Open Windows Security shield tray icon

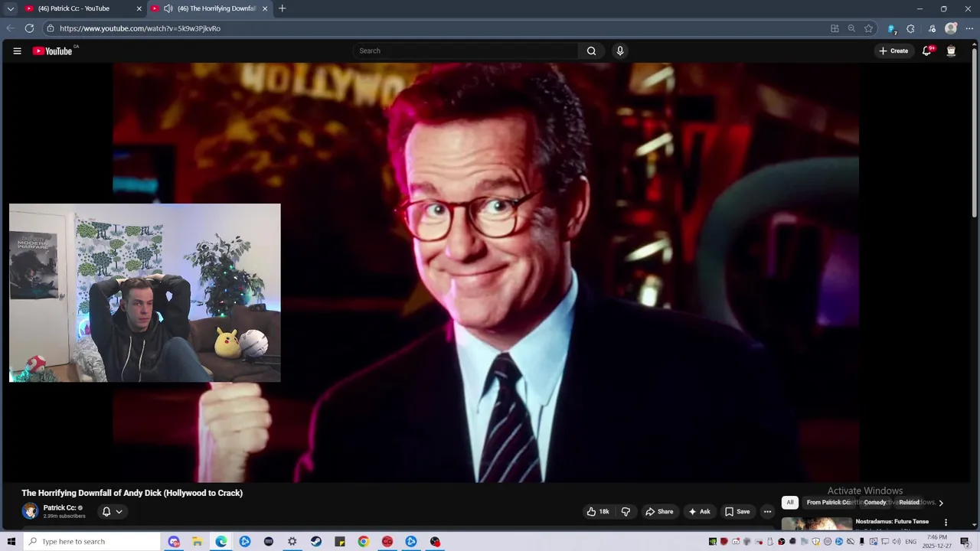pos(815,542)
